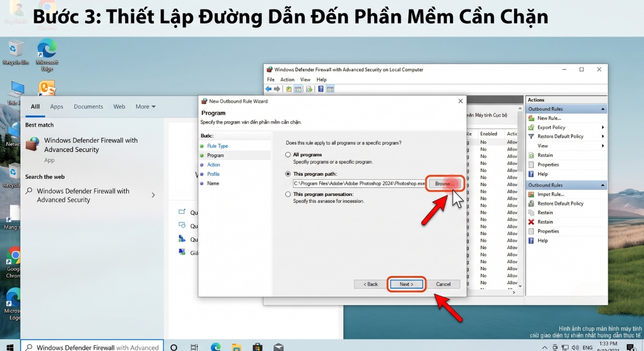Image resolution: width=644 pixels, height=351 pixels.
Task: Select the All programs radio button
Action: click(288, 155)
